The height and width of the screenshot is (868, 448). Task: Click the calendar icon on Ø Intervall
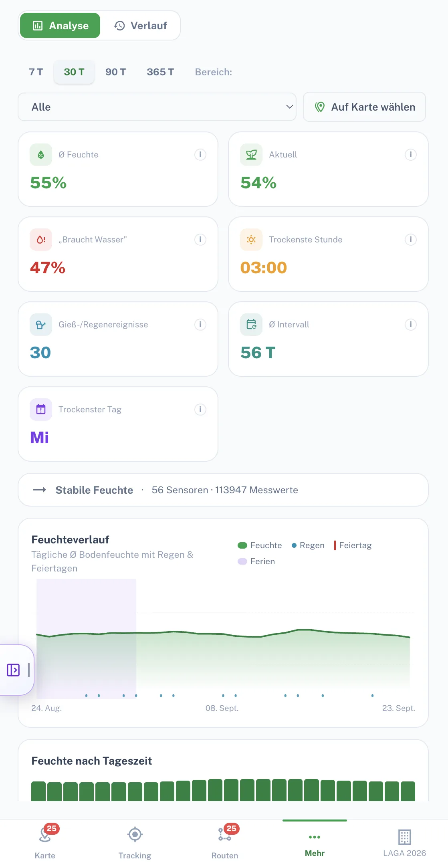coord(251,325)
